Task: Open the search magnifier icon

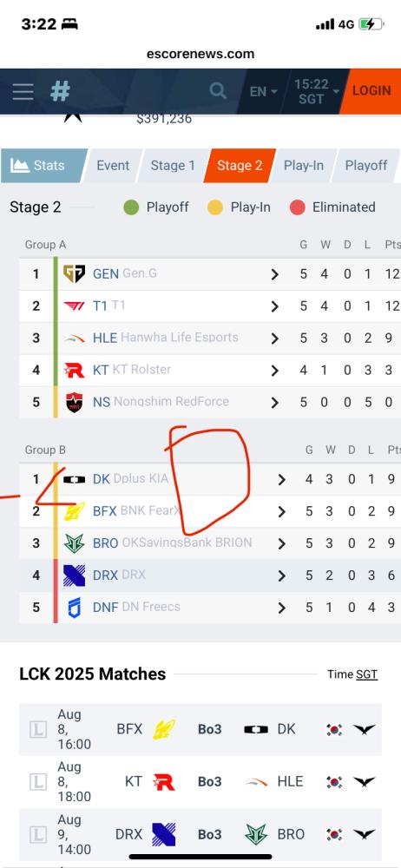Action: pyautogui.click(x=218, y=91)
